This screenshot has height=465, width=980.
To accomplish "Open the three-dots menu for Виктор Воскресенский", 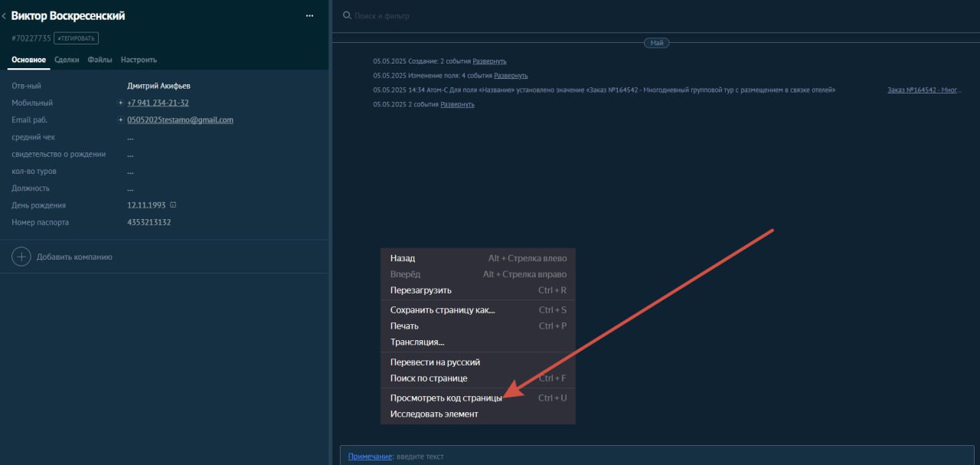I will point(309,15).
